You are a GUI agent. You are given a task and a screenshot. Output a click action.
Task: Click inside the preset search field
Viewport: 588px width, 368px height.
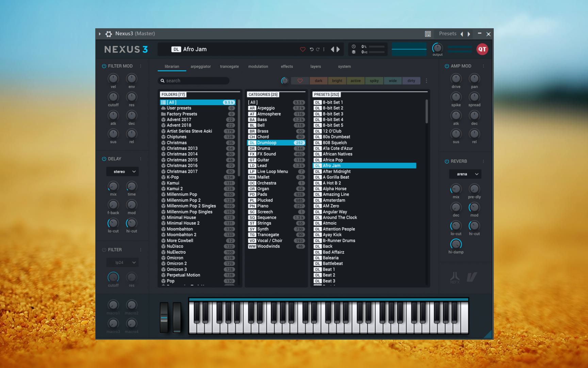(x=194, y=80)
